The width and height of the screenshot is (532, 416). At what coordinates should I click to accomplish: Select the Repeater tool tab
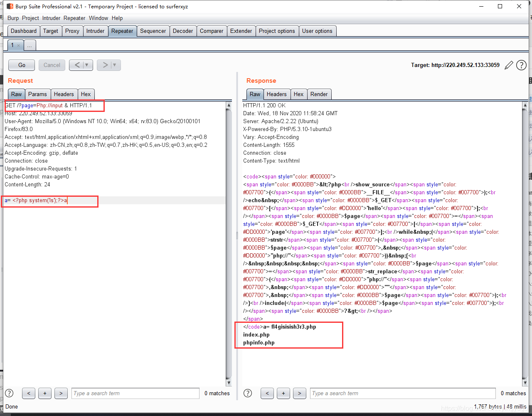point(122,31)
